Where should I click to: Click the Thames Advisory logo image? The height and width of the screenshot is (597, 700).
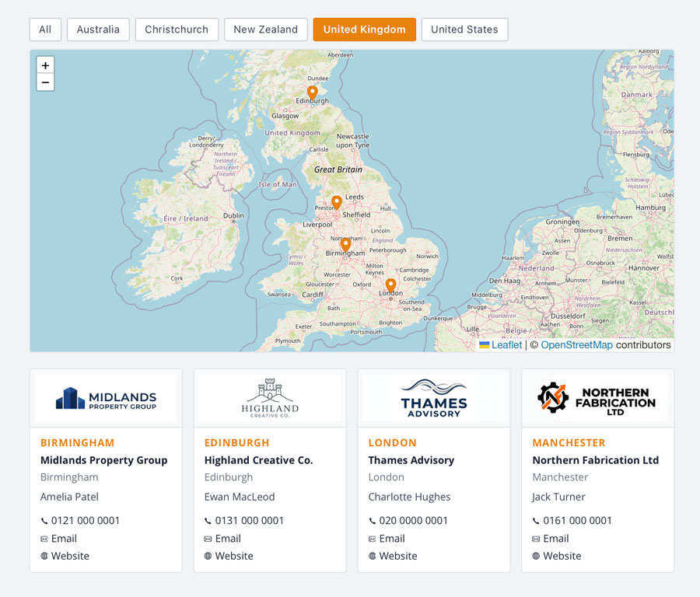click(x=433, y=398)
